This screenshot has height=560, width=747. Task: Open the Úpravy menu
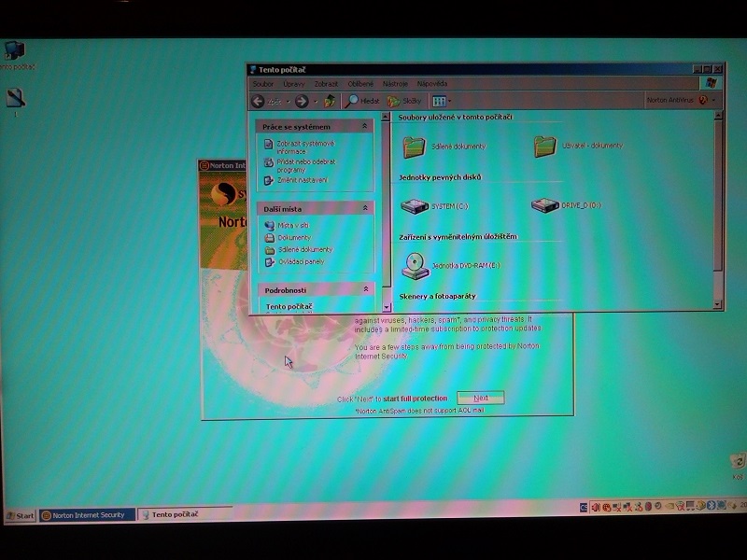point(294,84)
